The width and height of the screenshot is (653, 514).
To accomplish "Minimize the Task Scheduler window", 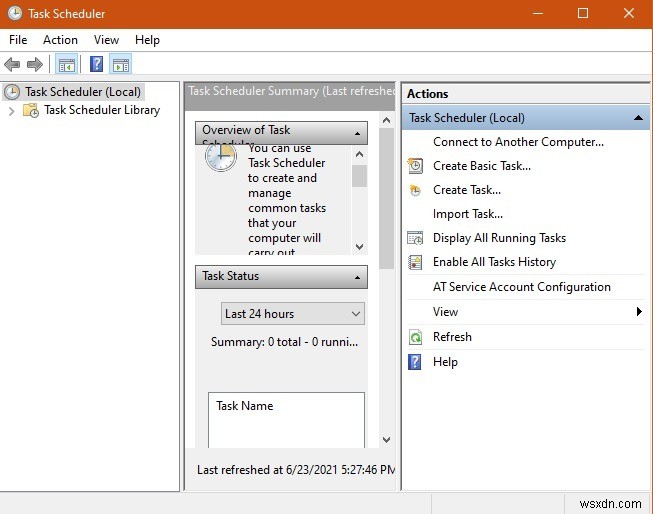I will pyautogui.click(x=538, y=13).
